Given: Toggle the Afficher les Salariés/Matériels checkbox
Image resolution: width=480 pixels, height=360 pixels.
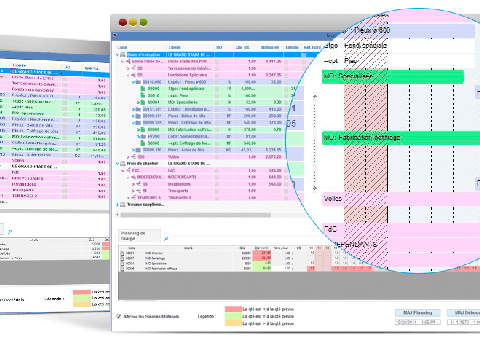Looking at the screenshot, I should [119, 316].
